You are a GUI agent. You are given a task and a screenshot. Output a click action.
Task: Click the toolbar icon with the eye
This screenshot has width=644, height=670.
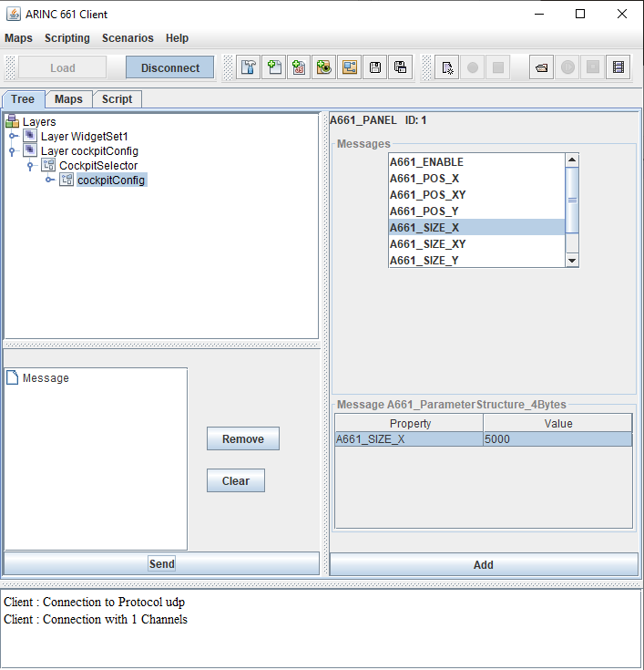(x=324, y=67)
